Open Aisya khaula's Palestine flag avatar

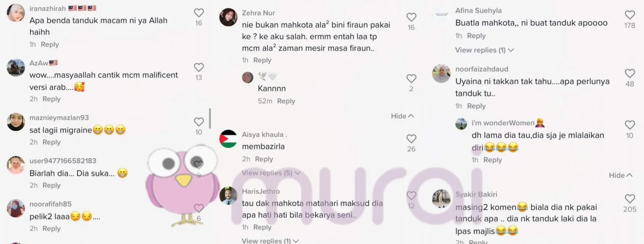228,139
